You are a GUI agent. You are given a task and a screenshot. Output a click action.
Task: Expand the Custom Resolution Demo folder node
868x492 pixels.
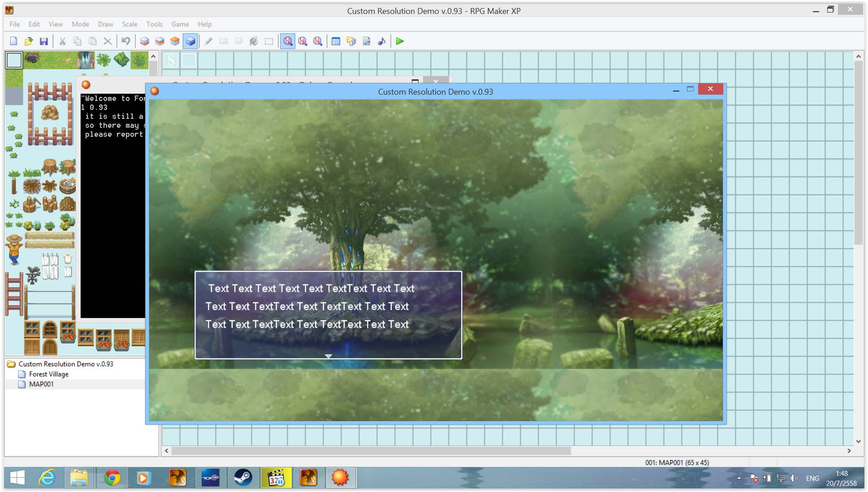tap(12, 364)
